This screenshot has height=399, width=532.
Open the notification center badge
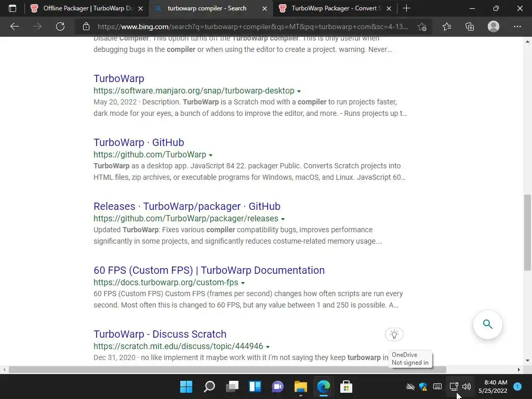click(517, 387)
